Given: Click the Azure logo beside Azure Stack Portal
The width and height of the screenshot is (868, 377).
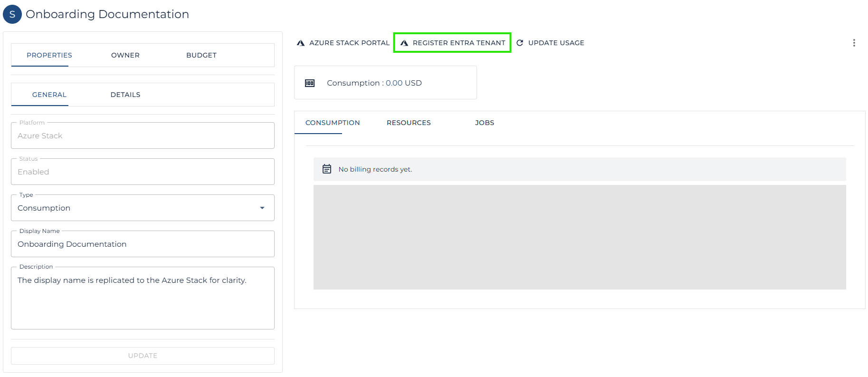Looking at the screenshot, I should coord(300,43).
